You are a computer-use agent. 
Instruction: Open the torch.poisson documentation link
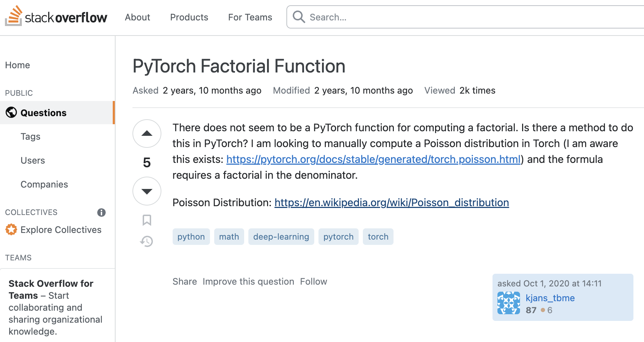pos(373,159)
